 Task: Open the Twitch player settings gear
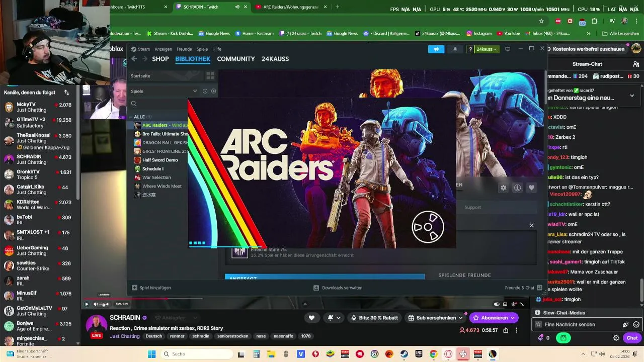tap(514, 304)
